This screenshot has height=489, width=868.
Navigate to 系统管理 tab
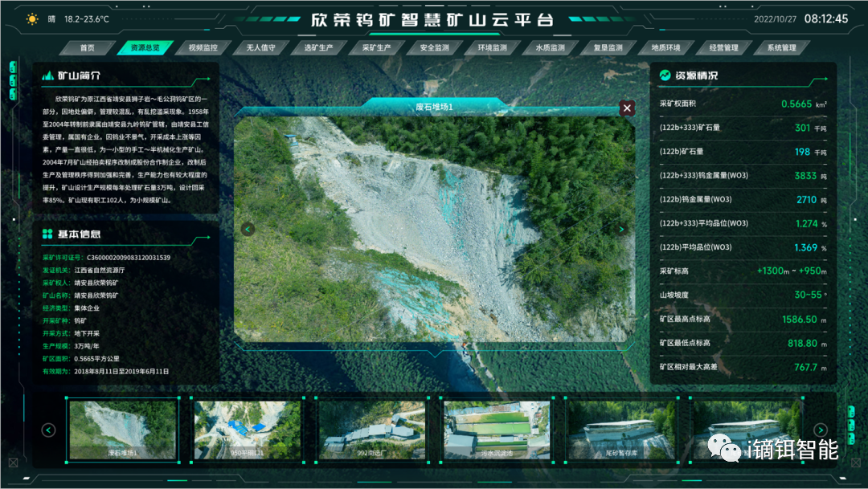(x=781, y=48)
